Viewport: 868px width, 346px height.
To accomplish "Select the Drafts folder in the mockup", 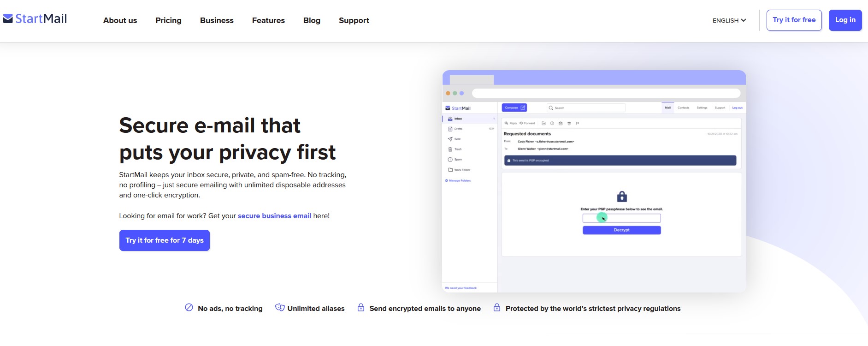I will [x=469, y=129].
